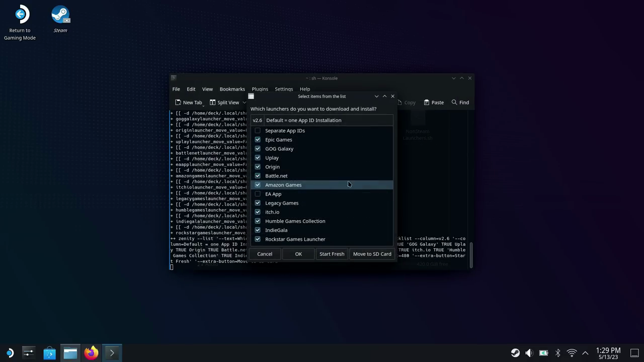Uncheck IndieGala launcher checkbox
The height and width of the screenshot is (362, 644).
click(258, 230)
